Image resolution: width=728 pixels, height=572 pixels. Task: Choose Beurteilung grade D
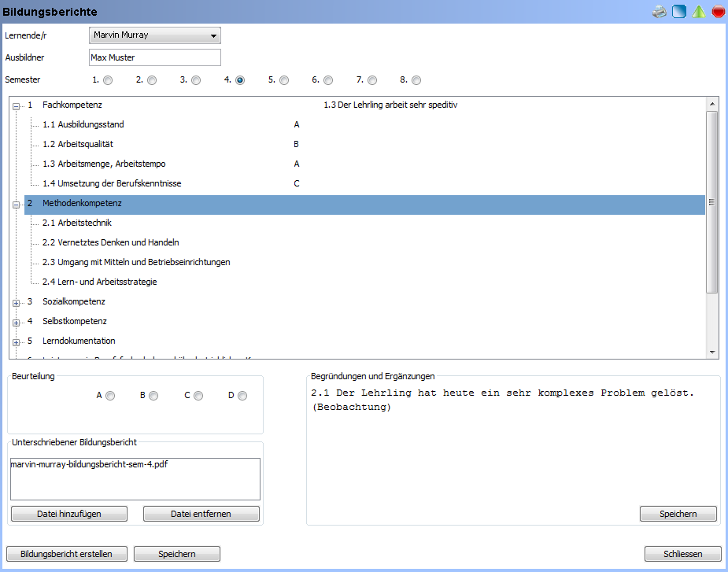(242, 396)
